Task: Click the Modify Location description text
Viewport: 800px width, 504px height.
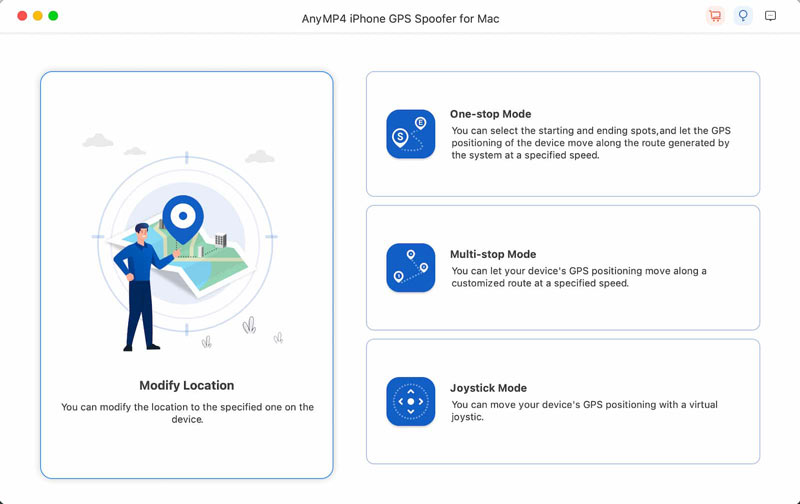Action: tap(187, 413)
